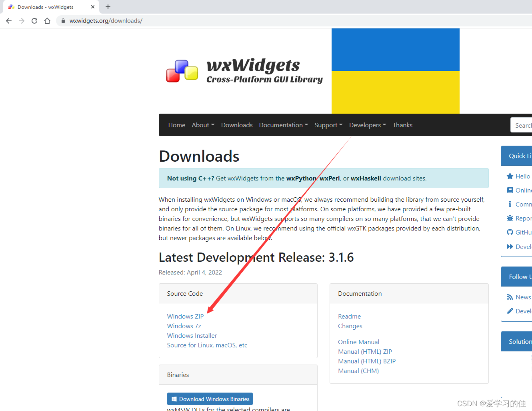Screen dimensions: 532x411
Task: Click the wxWidgets Cross-Platform GUI Library title
Action: [x=264, y=70]
